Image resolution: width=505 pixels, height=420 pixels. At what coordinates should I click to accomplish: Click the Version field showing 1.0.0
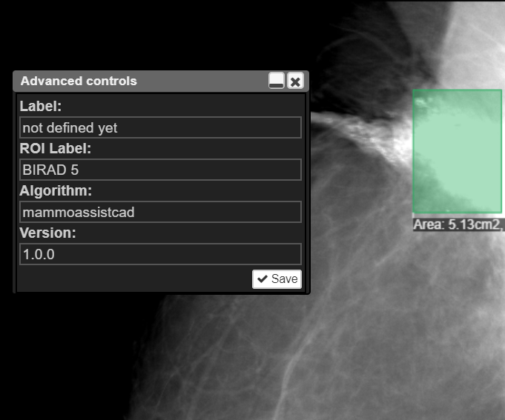click(x=160, y=254)
